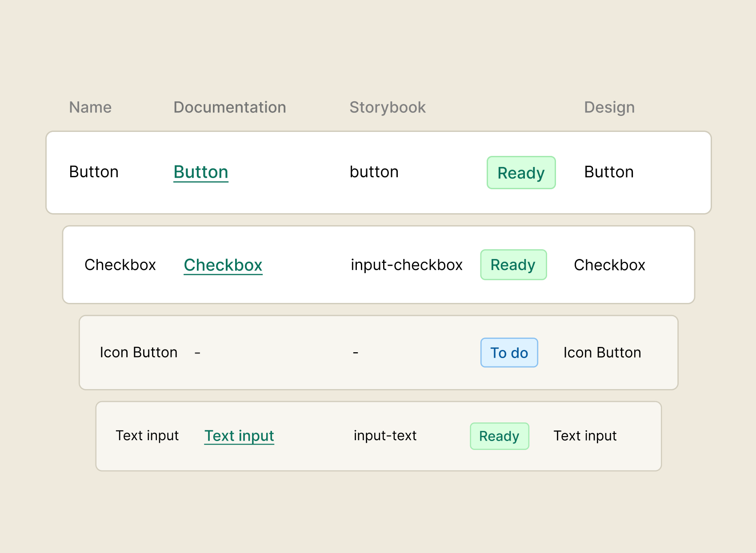Click the Icon Button name in the Name column
Viewport: 756px width, 553px height.
coord(139,352)
